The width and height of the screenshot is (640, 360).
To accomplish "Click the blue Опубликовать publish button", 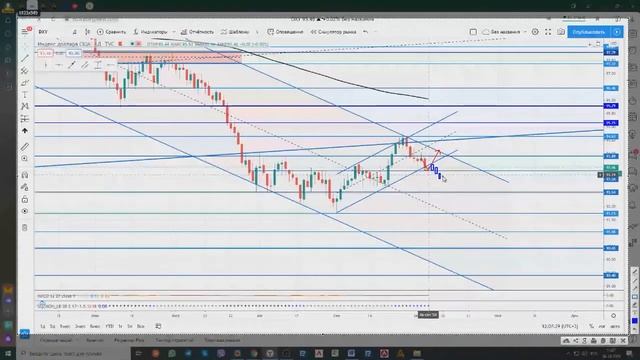I will click(x=589, y=32).
